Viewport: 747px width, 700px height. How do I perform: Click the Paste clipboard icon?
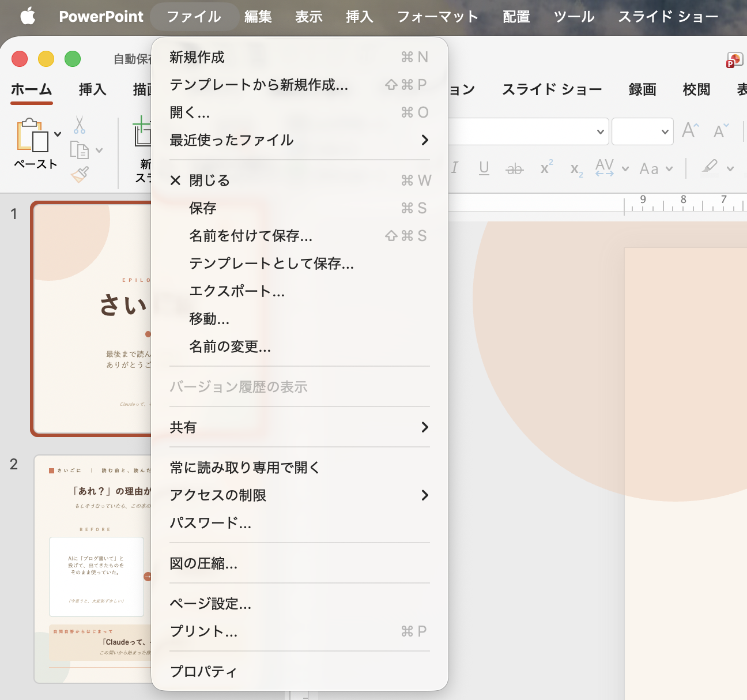click(x=33, y=136)
